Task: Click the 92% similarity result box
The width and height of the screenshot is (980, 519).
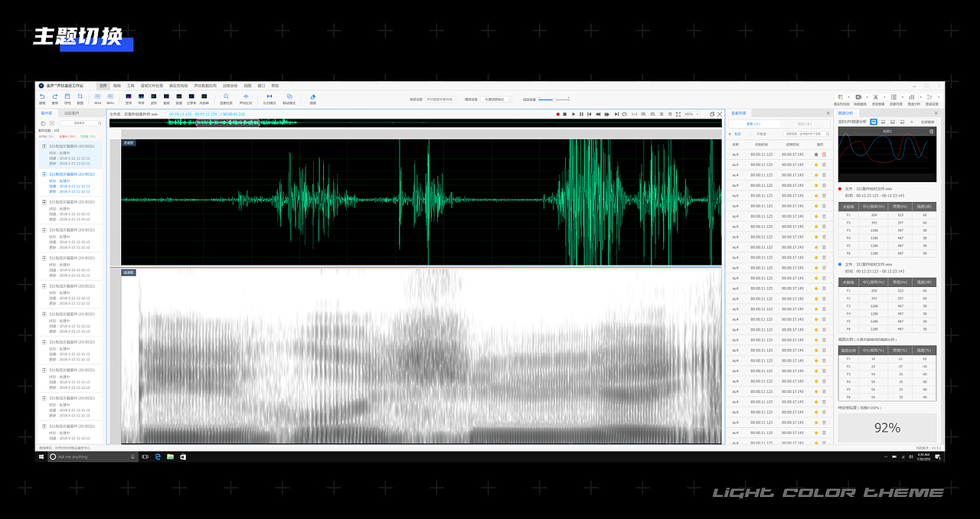Action: [887, 428]
